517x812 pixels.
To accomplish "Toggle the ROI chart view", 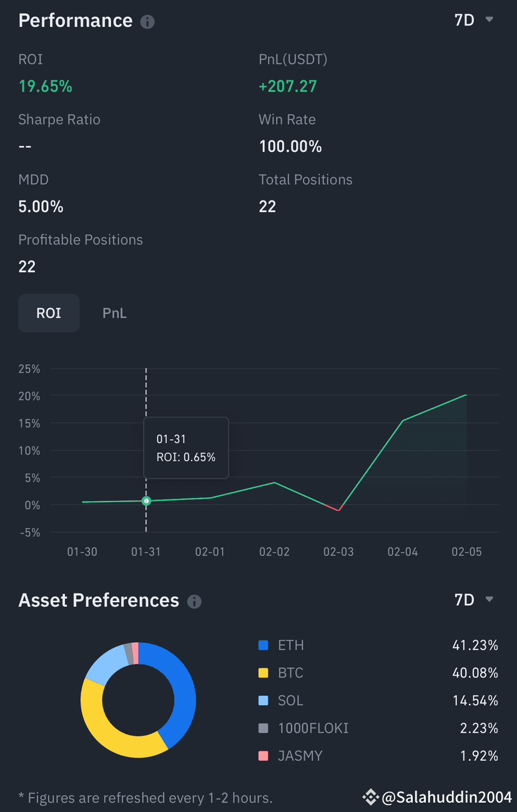I will coord(49,313).
